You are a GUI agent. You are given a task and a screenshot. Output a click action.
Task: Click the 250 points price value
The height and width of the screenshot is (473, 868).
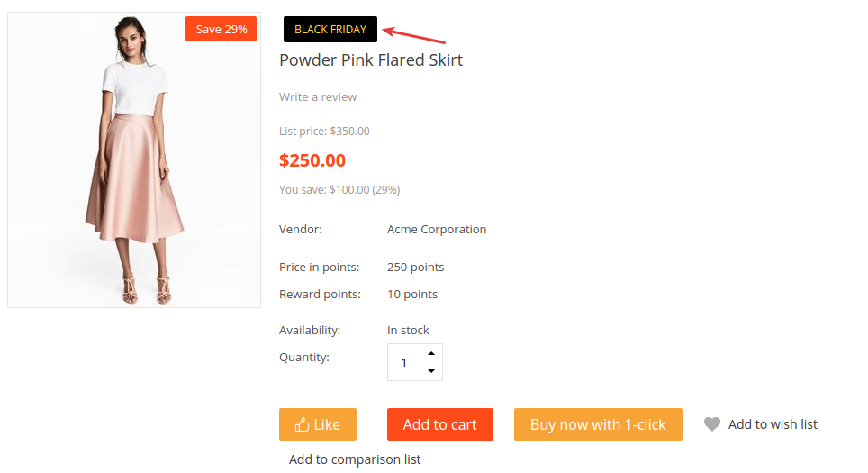click(x=416, y=267)
